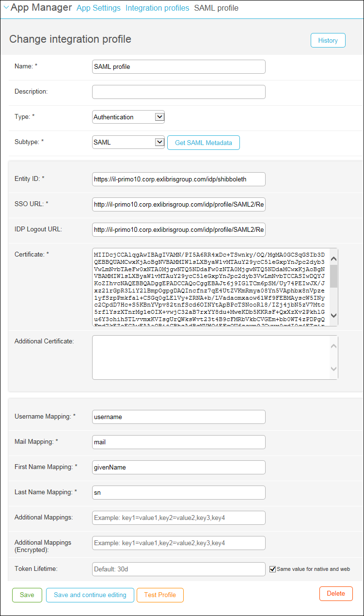Click Certificate scrollbar down arrow

point(333,315)
